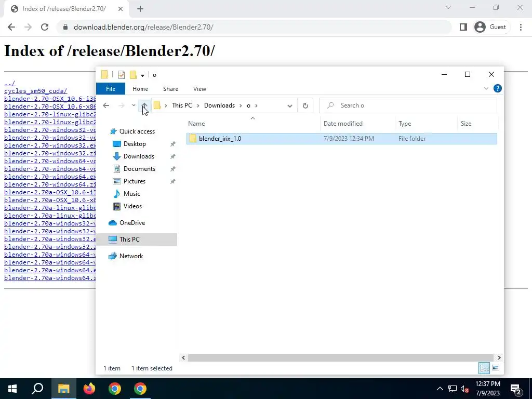
Task: Open Videos in the navigation pane
Action: pyautogui.click(x=132, y=206)
